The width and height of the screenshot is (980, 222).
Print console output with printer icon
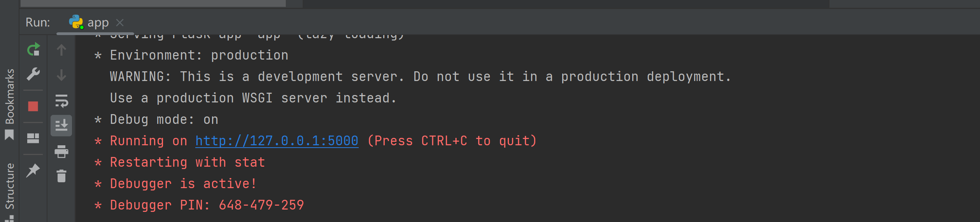point(61,151)
